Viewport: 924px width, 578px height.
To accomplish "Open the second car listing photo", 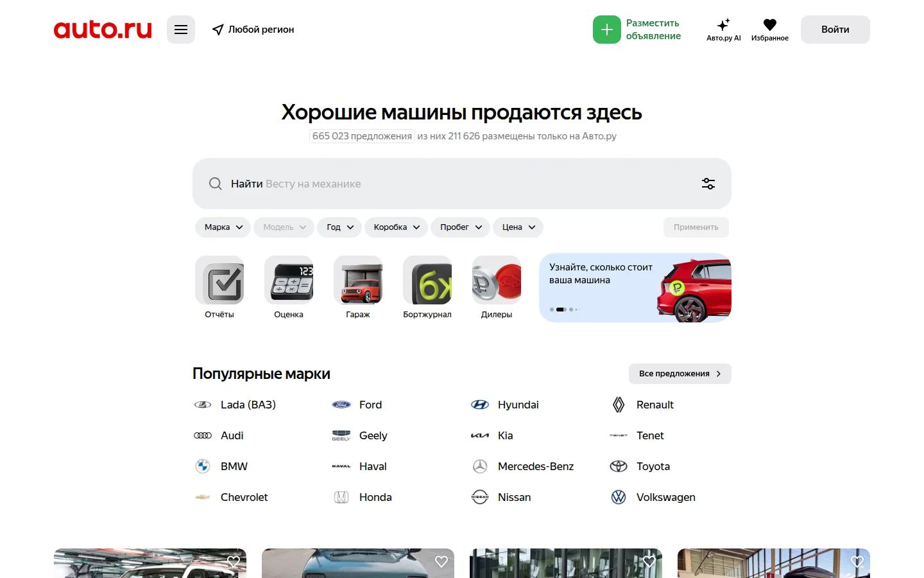I will (x=358, y=563).
